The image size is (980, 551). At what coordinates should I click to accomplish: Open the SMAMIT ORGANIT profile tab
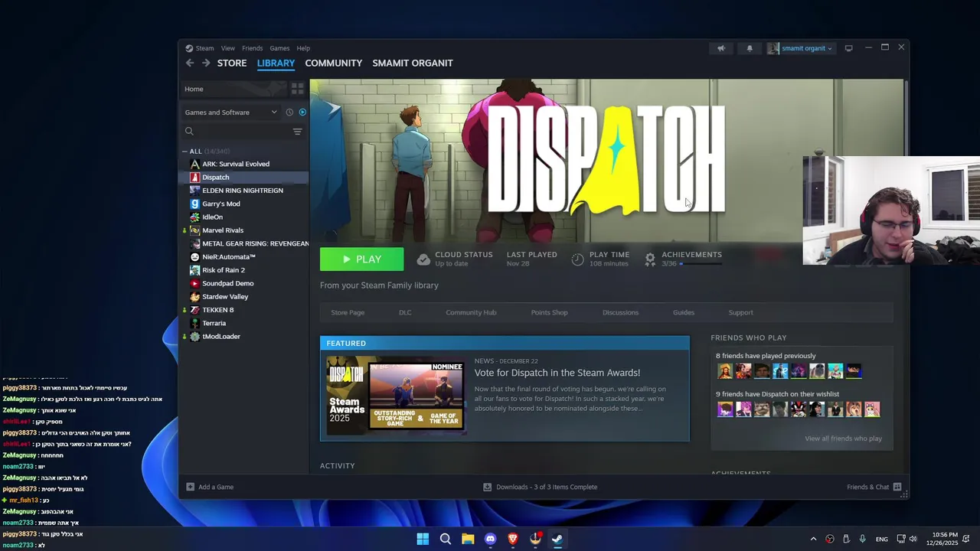click(413, 63)
